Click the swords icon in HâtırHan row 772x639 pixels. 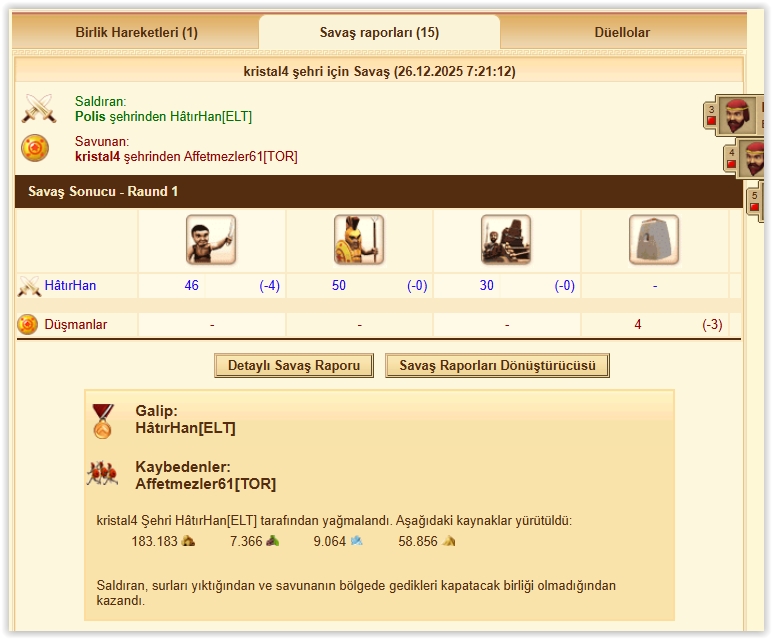[x=29, y=286]
